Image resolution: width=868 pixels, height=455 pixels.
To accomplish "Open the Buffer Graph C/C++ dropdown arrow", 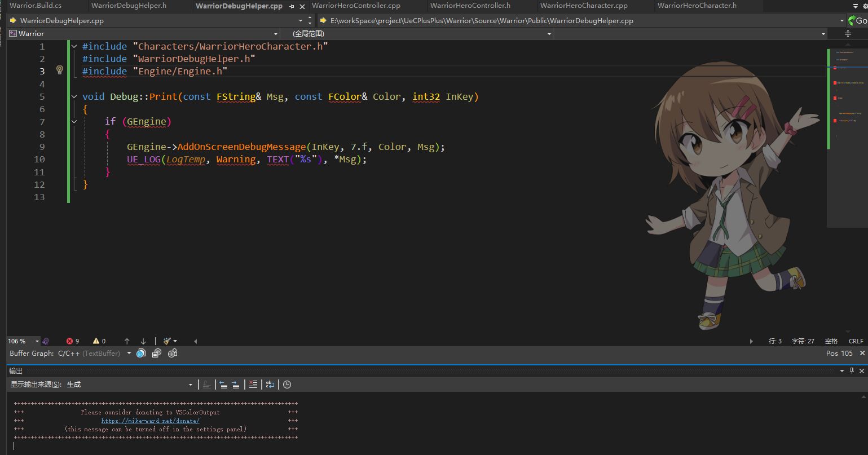I will coord(129,353).
